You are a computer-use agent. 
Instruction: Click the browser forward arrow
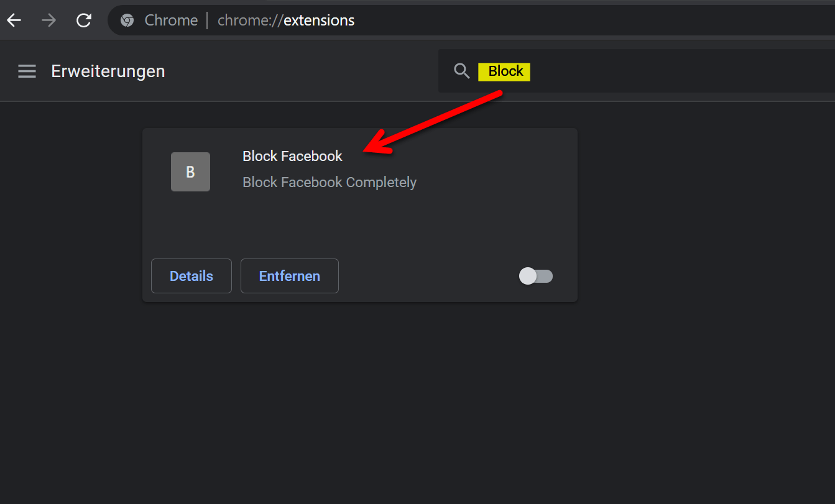click(48, 21)
